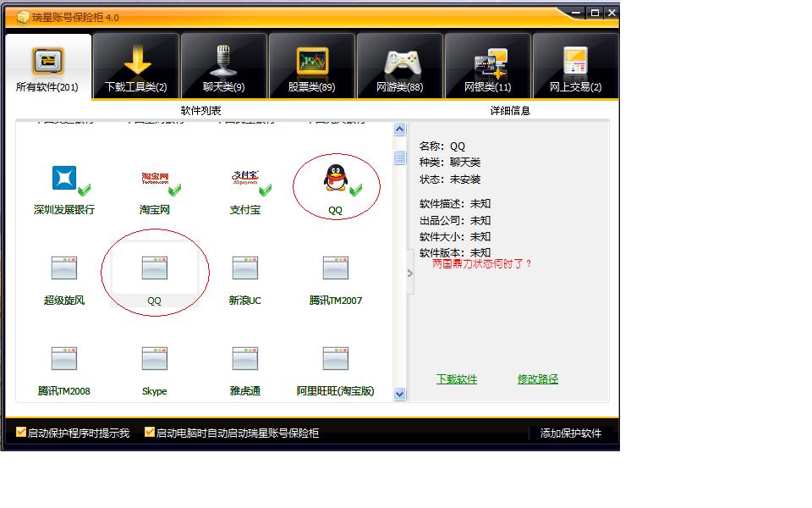Click the 种类: 聊天类 detail line

(x=450, y=163)
